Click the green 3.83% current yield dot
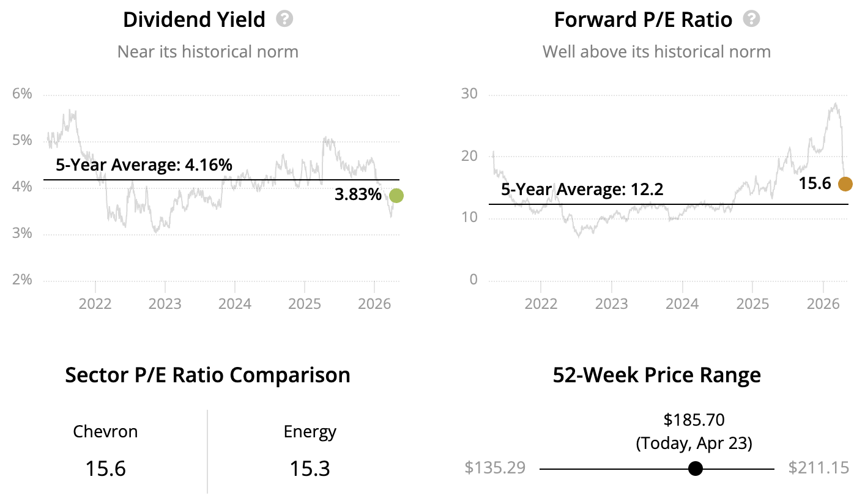The width and height of the screenshot is (865, 504). [x=396, y=196]
